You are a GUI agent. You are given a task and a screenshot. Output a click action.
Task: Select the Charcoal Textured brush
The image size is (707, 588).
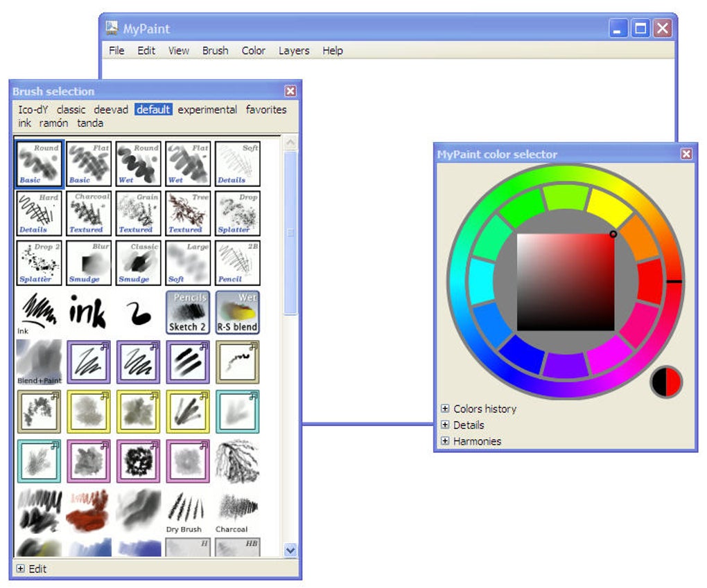[89, 213]
